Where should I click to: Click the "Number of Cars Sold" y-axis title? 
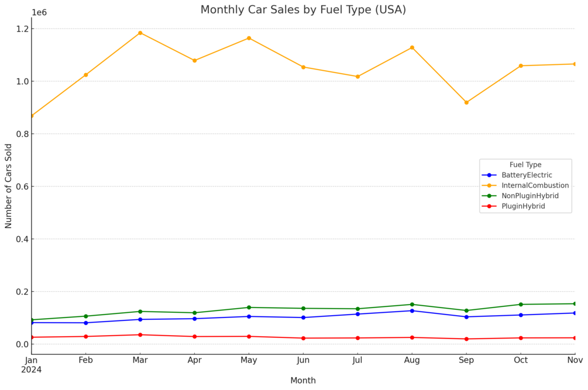coord(9,186)
